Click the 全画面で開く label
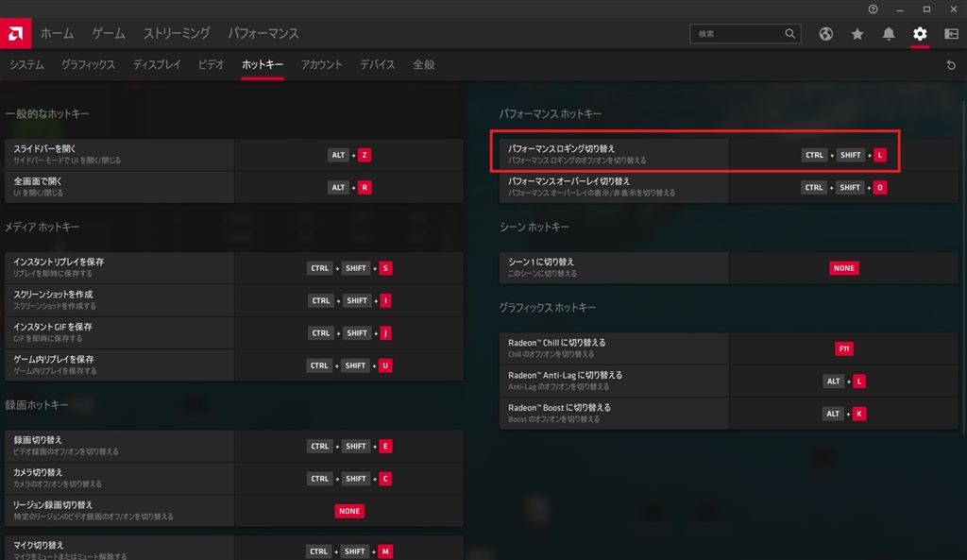This screenshot has height=560, width=967. pyautogui.click(x=38, y=181)
